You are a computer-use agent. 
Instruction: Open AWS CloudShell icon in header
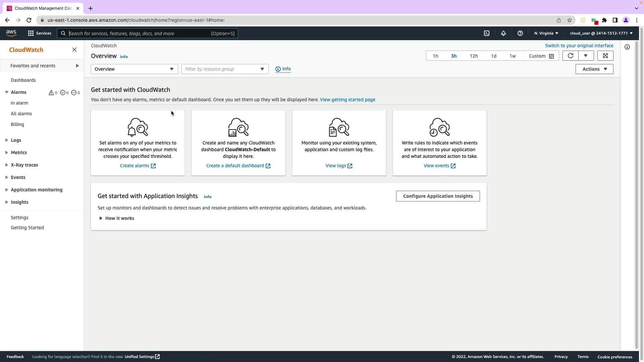[x=486, y=33]
